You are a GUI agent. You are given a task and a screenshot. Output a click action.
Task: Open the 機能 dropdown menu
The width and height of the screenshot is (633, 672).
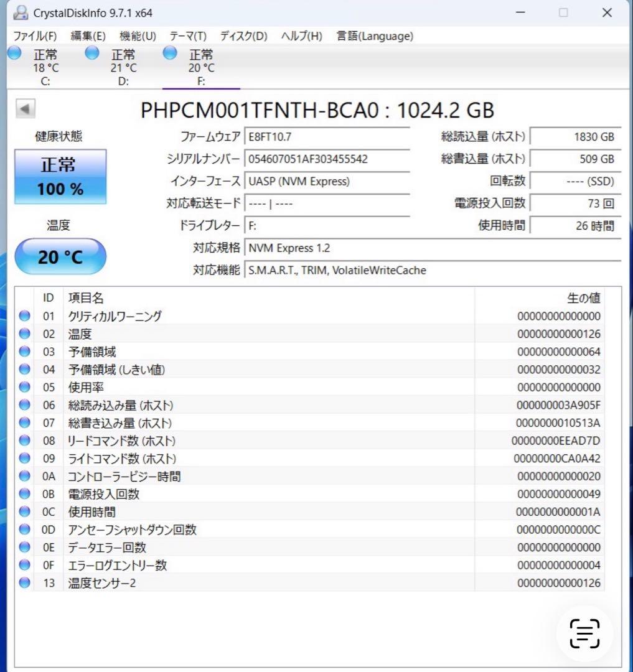tap(136, 36)
